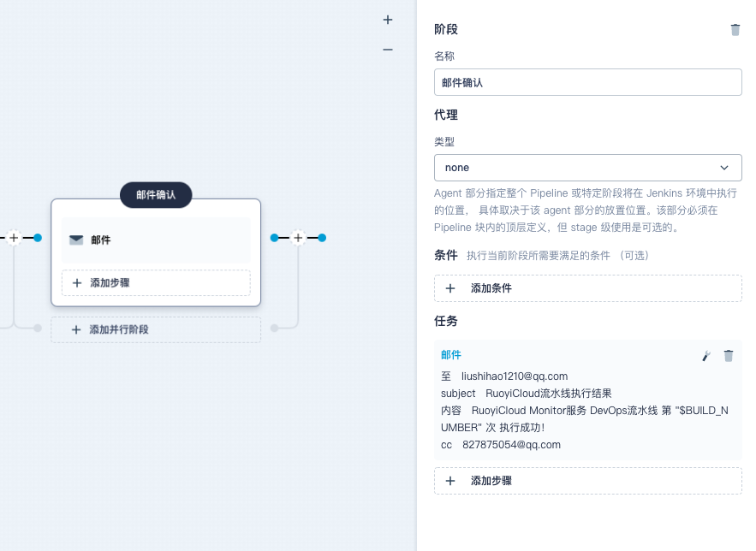Remove the 邮件 task with its trash icon
The height and width of the screenshot is (551, 756).
[728, 356]
